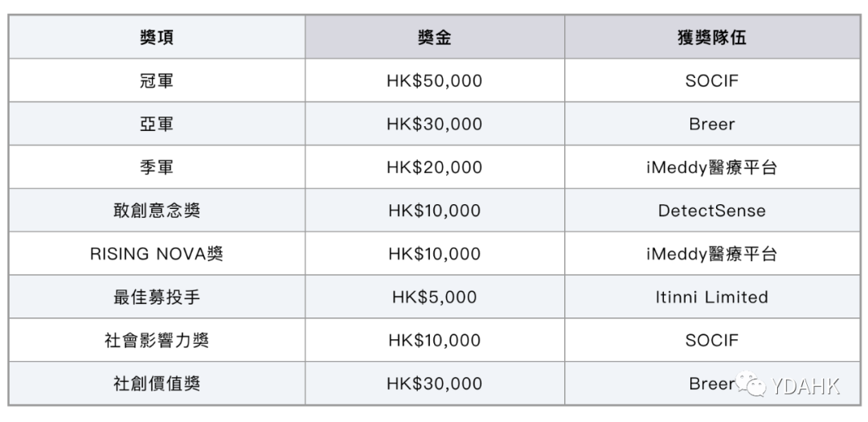Screen dimensions: 868x422
Task: Select the 獎金 column header
Action: [434, 38]
